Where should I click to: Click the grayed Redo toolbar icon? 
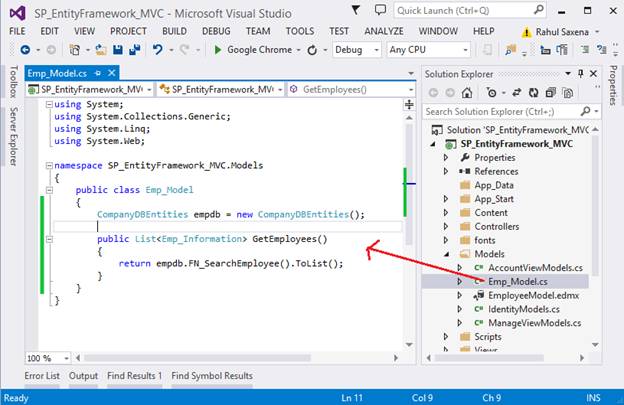184,50
